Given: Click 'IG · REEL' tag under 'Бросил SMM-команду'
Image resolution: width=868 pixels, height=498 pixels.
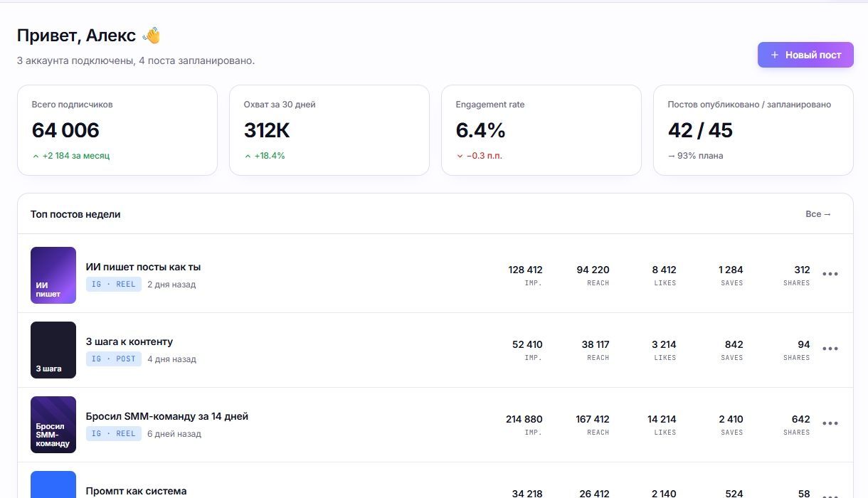Looking at the screenshot, I should [x=114, y=434].
